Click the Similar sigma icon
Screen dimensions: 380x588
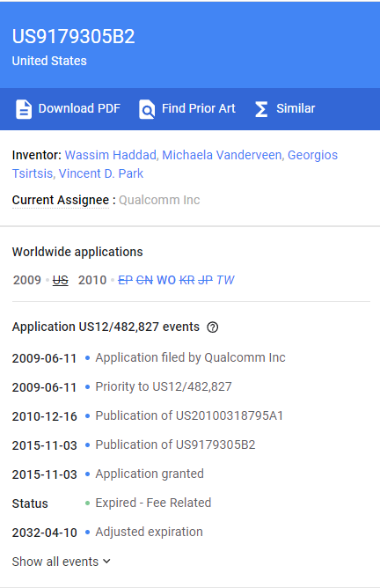coord(261,109)
